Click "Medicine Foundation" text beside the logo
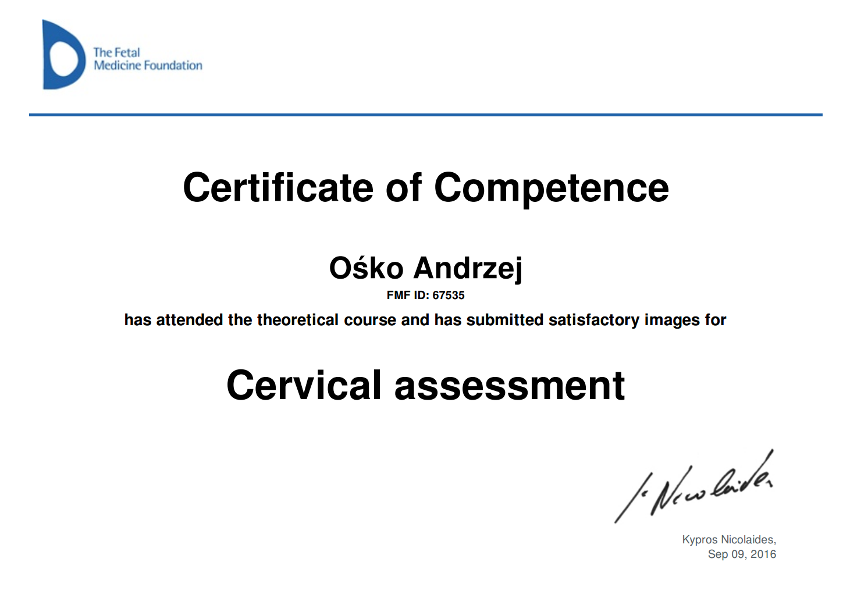 point(148,66)
